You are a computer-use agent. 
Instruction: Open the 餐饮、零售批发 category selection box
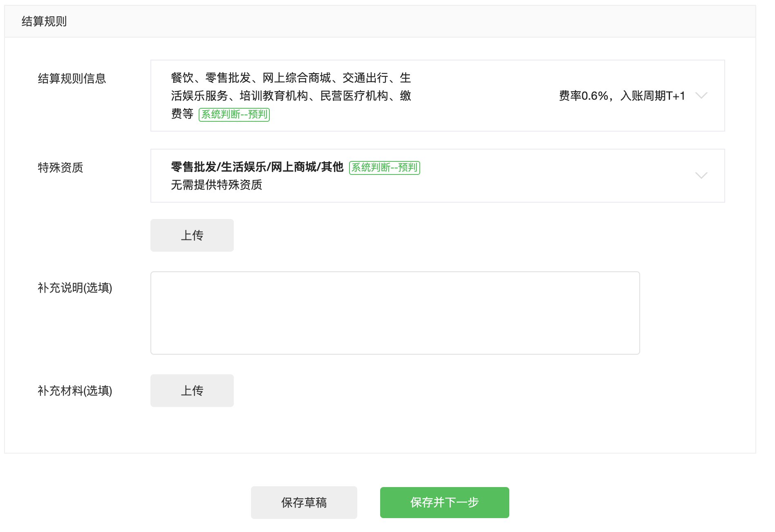pyautogui.click(x=437, y=96)
